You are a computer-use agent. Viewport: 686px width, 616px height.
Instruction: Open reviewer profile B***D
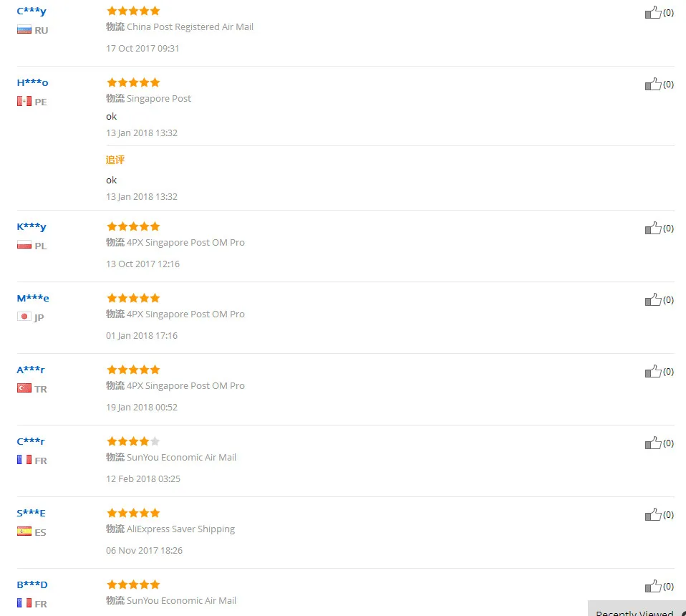[x=32, y=585]
